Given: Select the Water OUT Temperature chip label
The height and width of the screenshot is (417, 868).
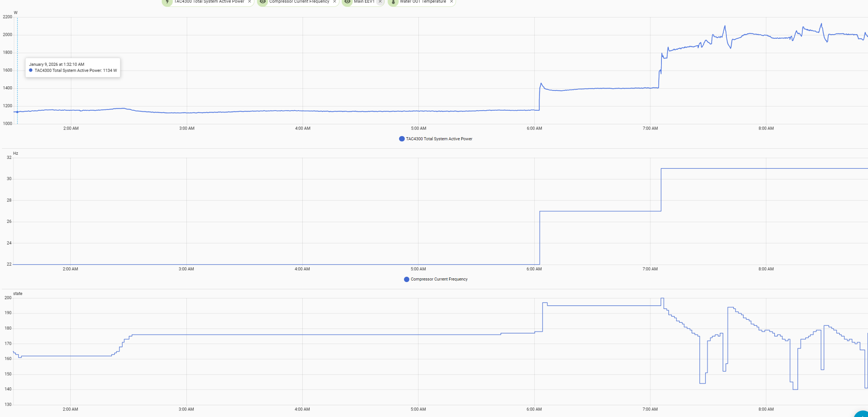Looking at the screenshot, I should click(423, 2).
